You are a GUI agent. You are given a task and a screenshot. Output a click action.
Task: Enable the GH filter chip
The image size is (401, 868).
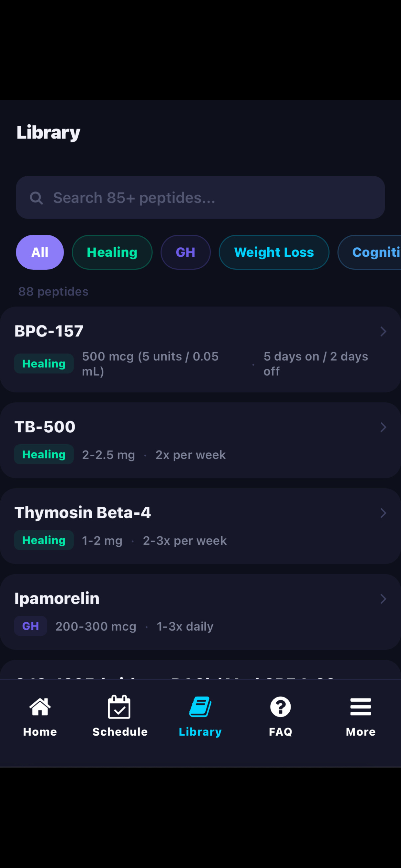point(185,252)
